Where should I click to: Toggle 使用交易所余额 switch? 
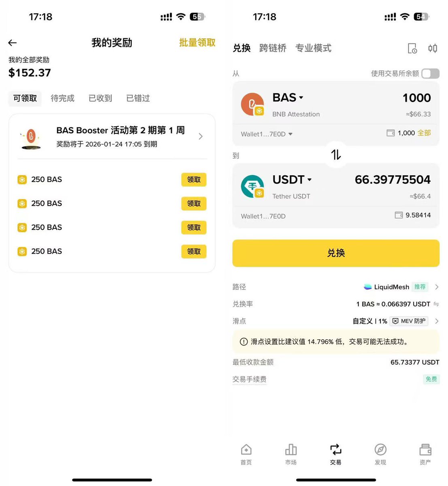pos(430,73)
